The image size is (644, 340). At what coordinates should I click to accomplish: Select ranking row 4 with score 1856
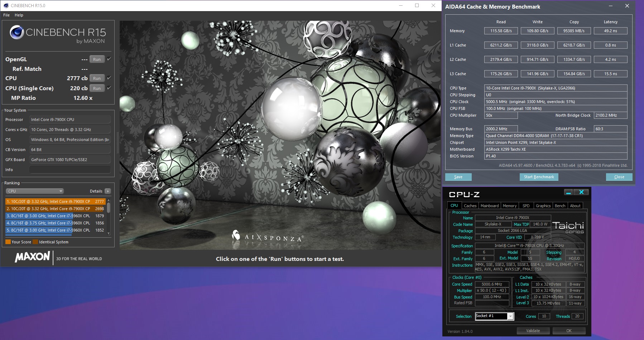click(x=55, y=223)
